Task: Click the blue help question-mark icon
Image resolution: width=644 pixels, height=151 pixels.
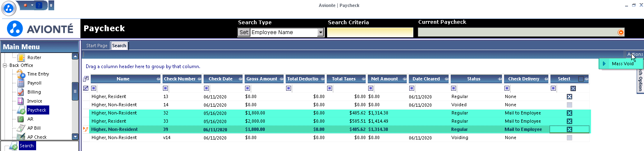Action: [39, 5]
